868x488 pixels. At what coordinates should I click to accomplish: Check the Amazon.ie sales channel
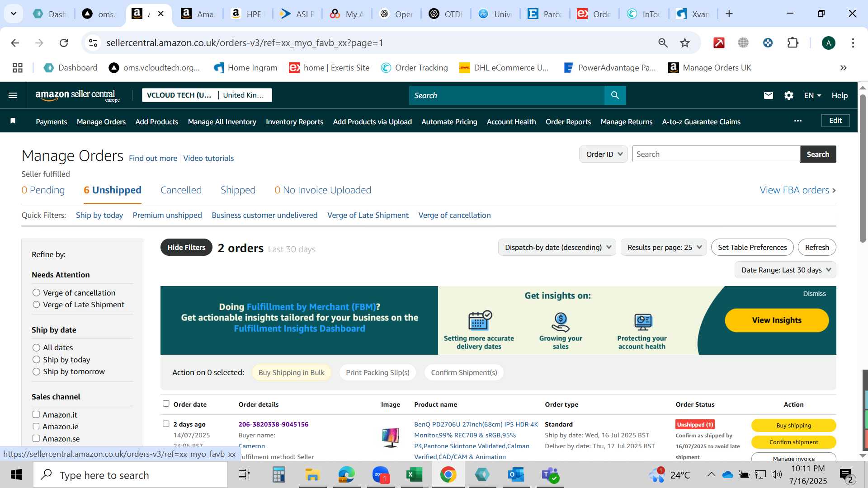point(36,426)
